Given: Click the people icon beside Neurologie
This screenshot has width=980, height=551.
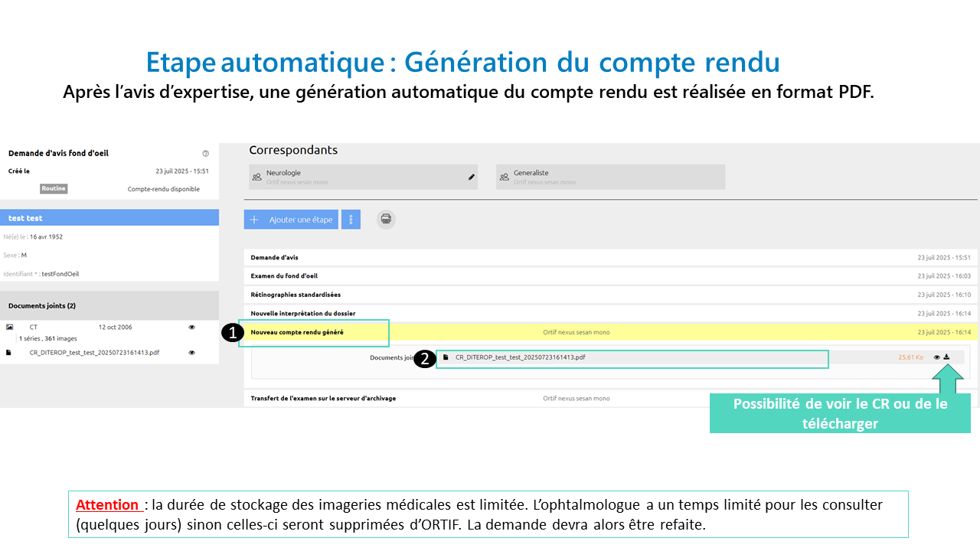Looking at the screenshot, I should pyautogui.click(x=256, y=177).
